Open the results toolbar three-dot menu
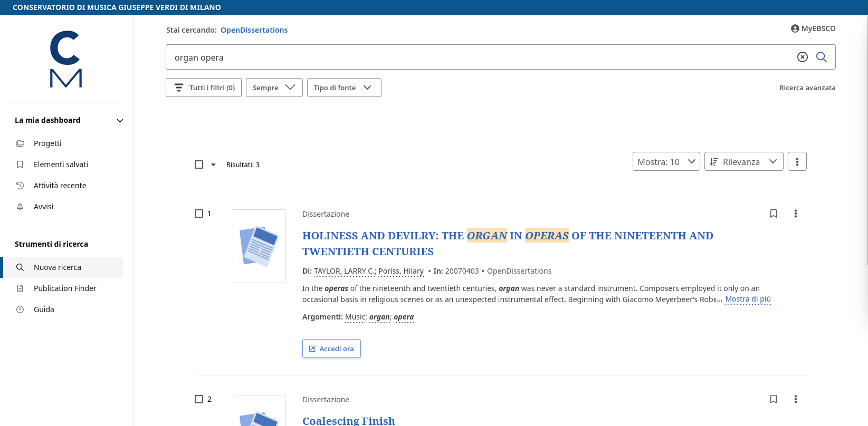Viewport: 868px width, 426px height. [797, 161]
